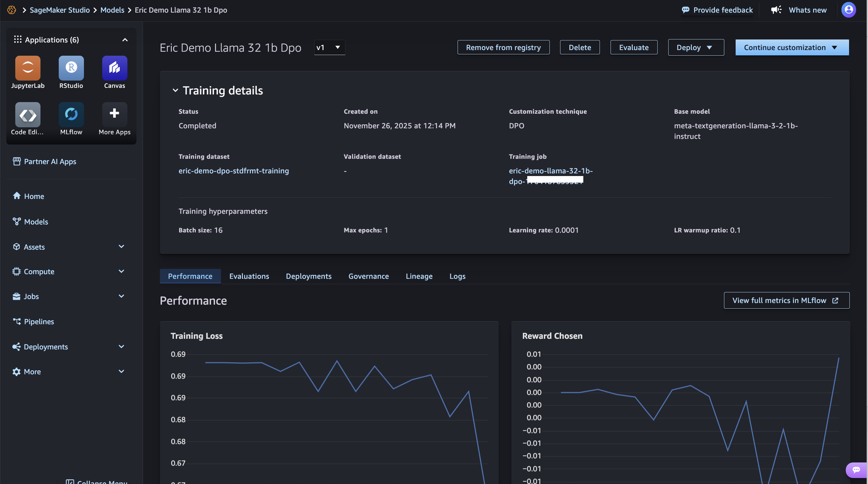This screenshot has height=484, width=868.
Task: Expand the Assets sidebar chevron
Action: tap(121, 247)
